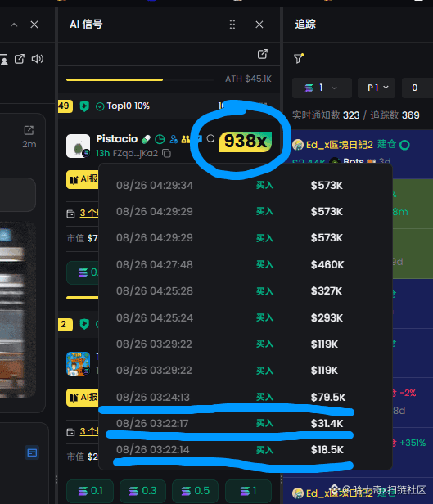The height and width of the screenshot is (504, 433).
Task: Click the Pistacio partial SOL buy button
Action: (83, 273)
